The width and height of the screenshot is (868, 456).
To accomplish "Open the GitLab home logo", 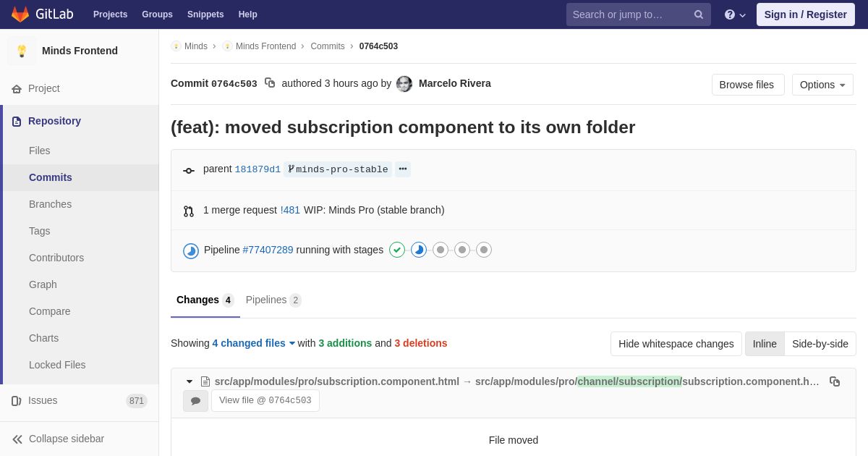I will (x=42, y=14).
